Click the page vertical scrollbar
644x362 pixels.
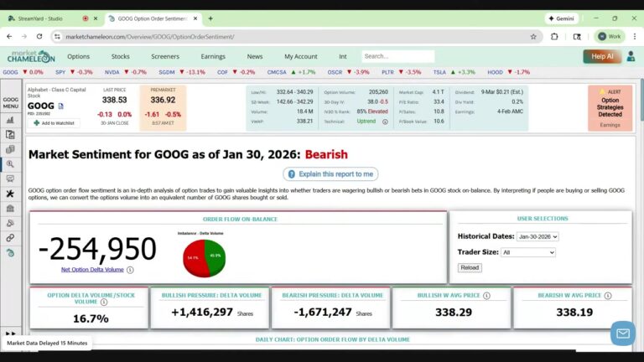pos(641,100)
